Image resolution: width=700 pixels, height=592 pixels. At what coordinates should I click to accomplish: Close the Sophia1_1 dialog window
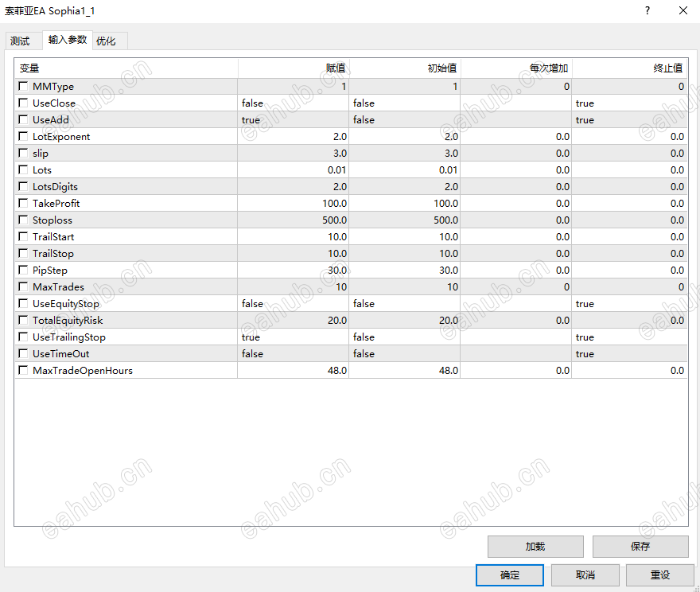(x=683, y=10)
